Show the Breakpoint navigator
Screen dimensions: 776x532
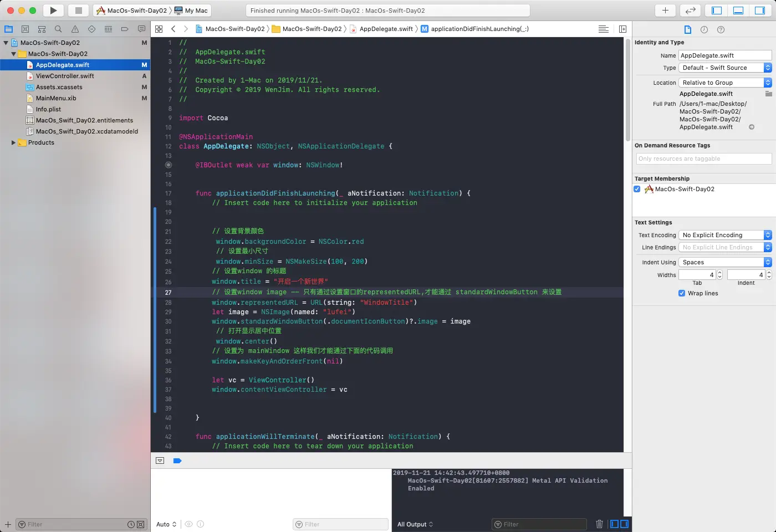[x=125, y=29]
